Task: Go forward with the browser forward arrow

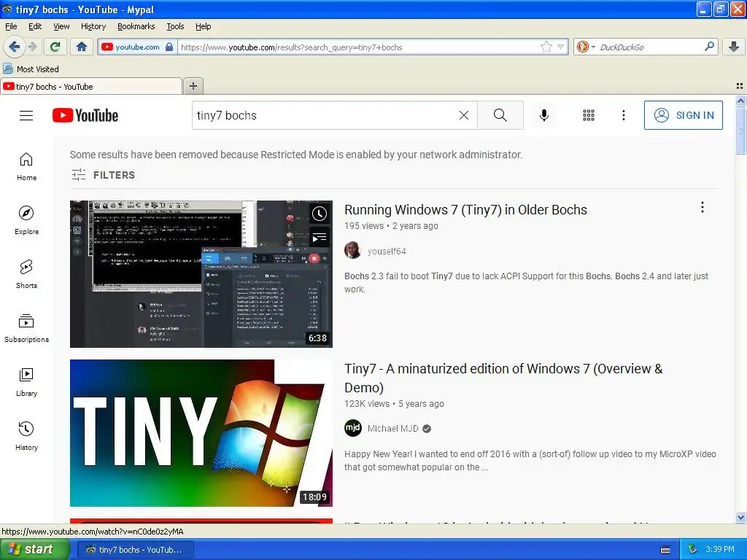Action: 32,47
